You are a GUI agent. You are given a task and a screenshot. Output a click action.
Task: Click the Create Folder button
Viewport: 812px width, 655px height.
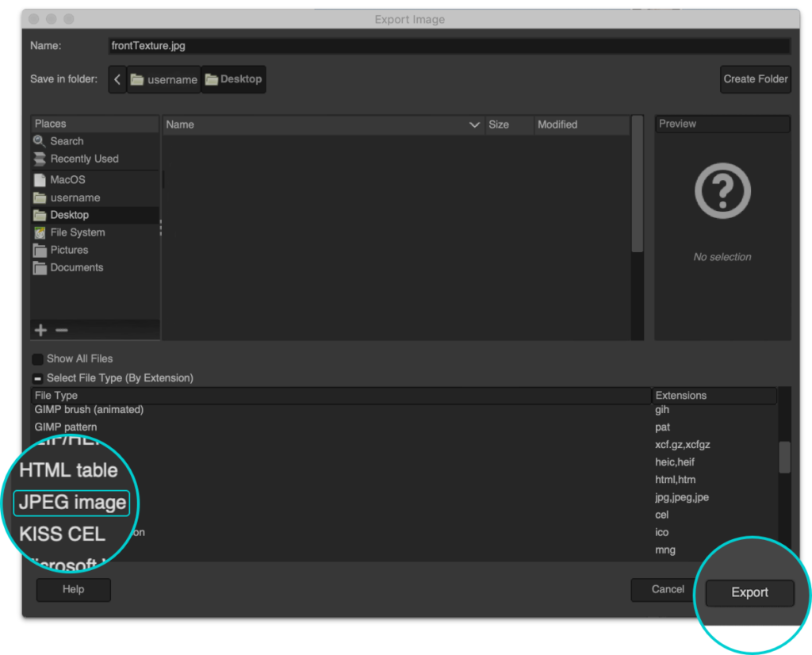coord(756,79)
